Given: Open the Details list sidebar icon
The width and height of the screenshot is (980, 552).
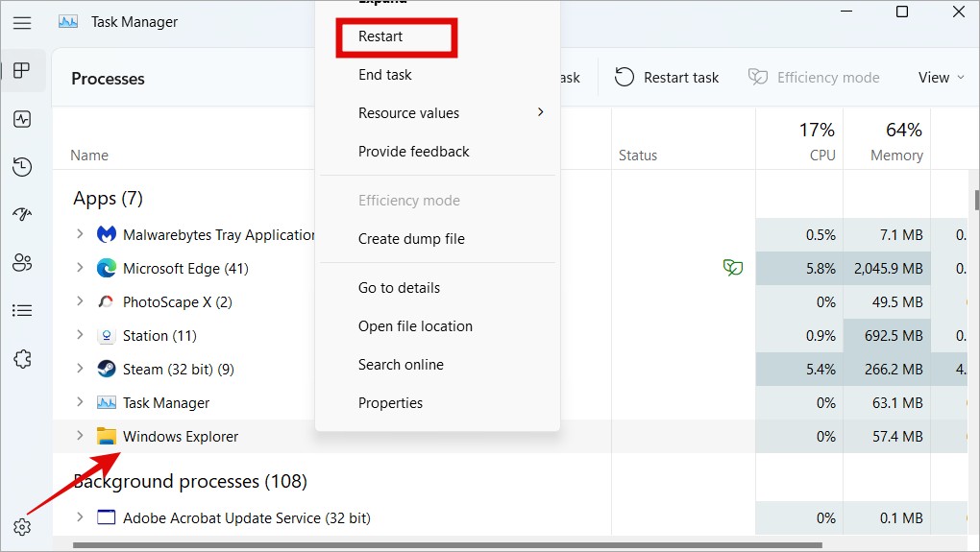Looking at the screenshot, I should [x=23, y=310].
